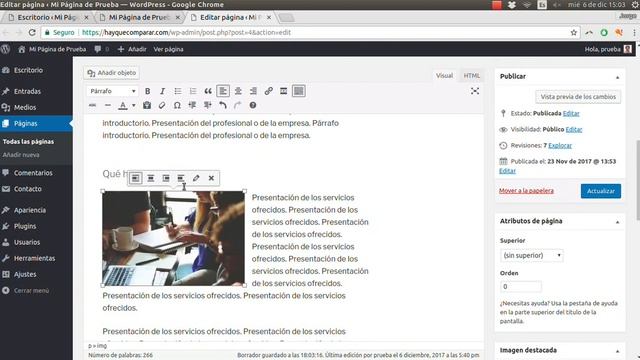This screenshot has width=640, height=360.
Task: Enable distraction-free writing mode
Action: pyautogui.click(x=475, y=91)
